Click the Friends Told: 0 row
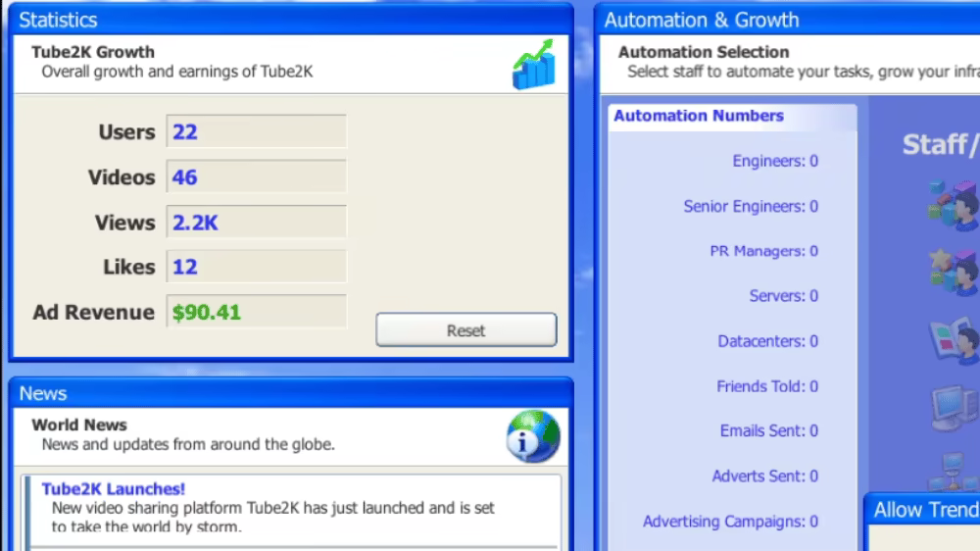This screenshot has width=980, height=551. tap(767, 386)
